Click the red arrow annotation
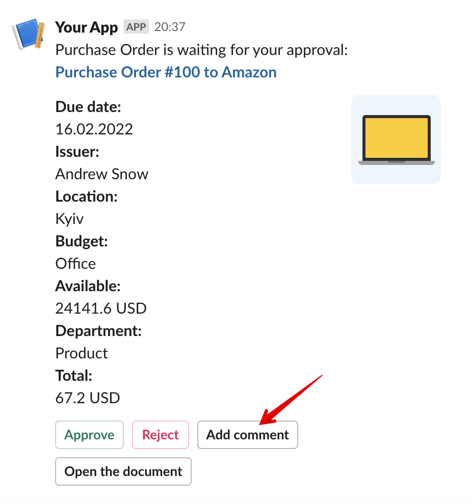The height and width of the screenshot is (503, 471). point(291,400)
